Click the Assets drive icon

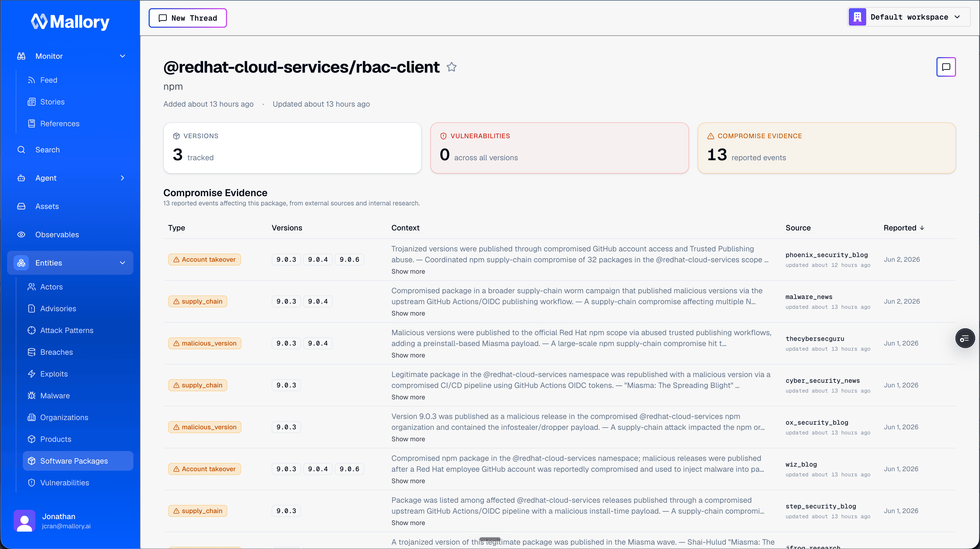(x=21, y=206)
